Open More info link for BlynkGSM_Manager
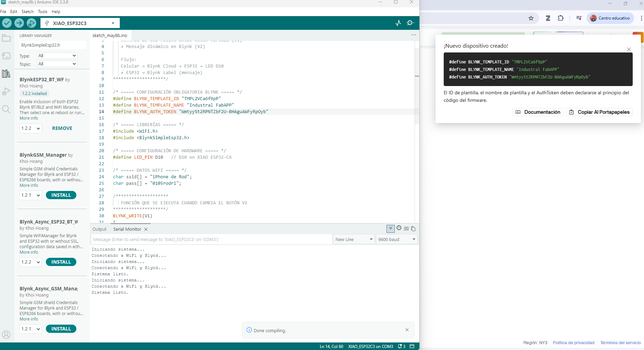 click(x=29, y=185)
